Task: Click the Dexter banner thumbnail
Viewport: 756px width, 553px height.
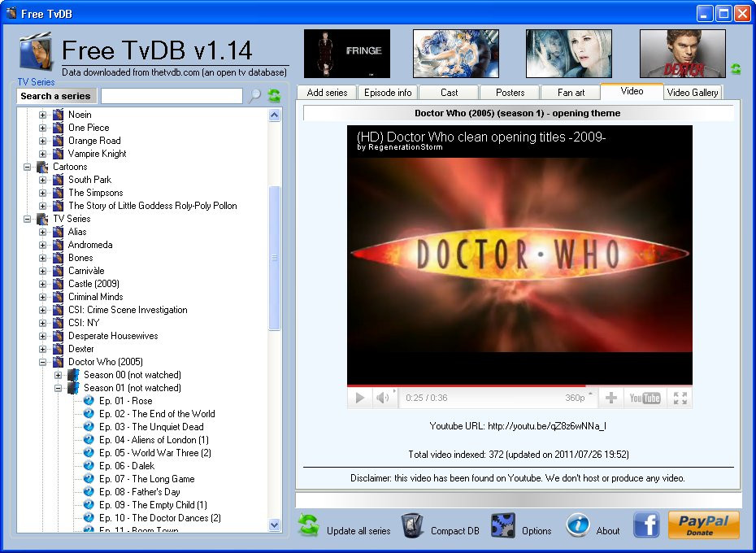Action: (682, 54)
